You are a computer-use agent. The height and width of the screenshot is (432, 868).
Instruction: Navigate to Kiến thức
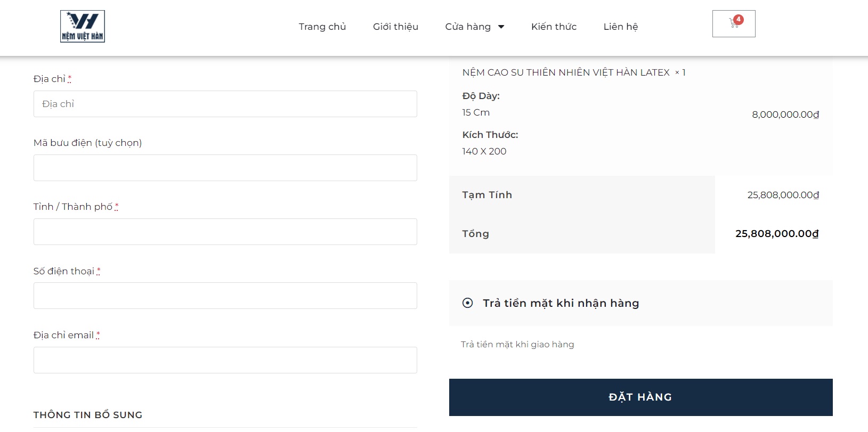tap(554, 27)
